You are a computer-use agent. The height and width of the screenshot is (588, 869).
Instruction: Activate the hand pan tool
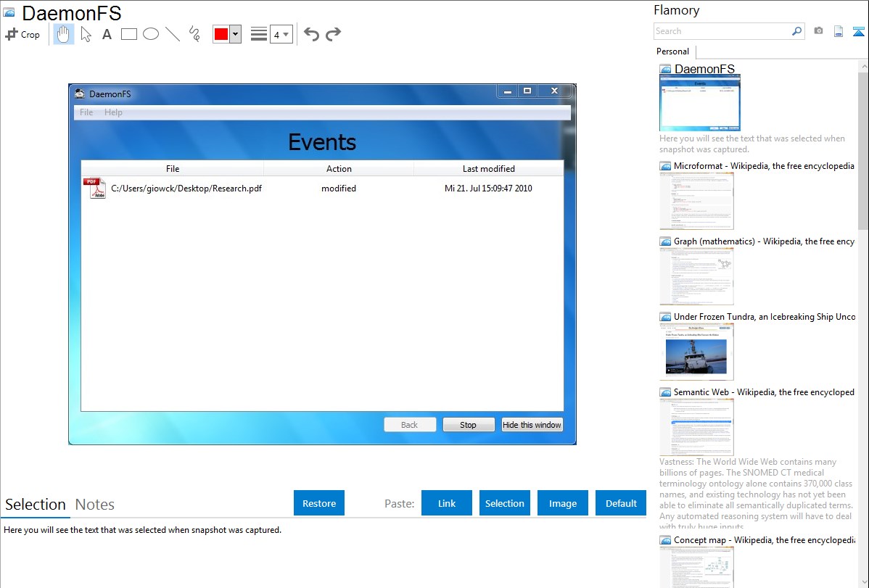63,34
